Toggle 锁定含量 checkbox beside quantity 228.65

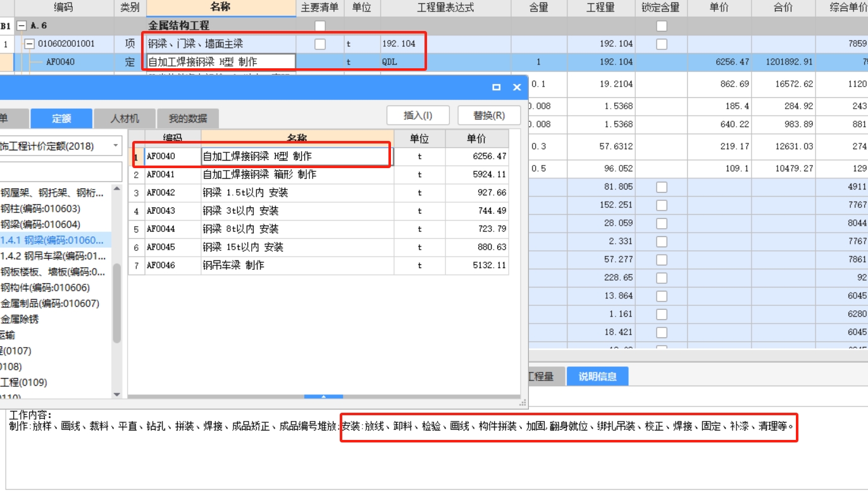[662, 277]
